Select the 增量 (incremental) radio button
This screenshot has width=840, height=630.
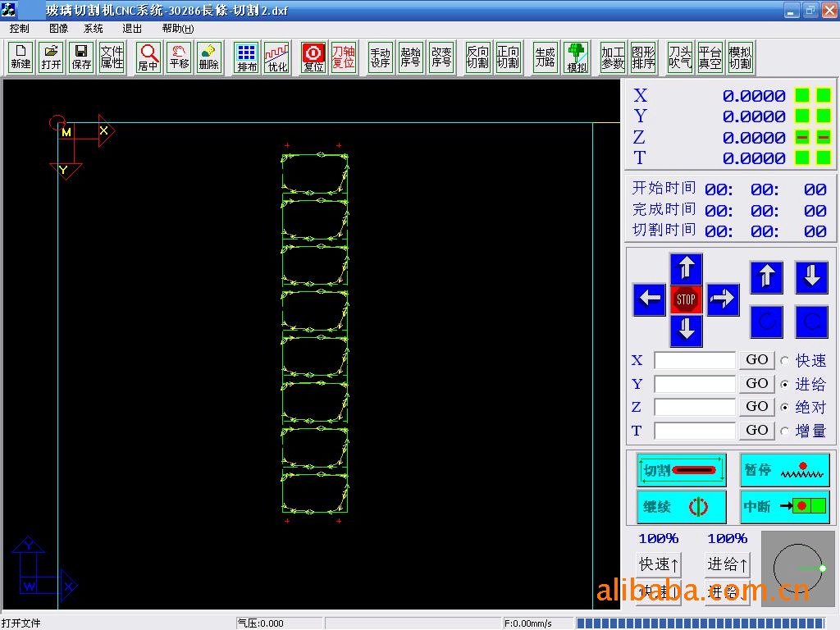[x=785, y=431]
